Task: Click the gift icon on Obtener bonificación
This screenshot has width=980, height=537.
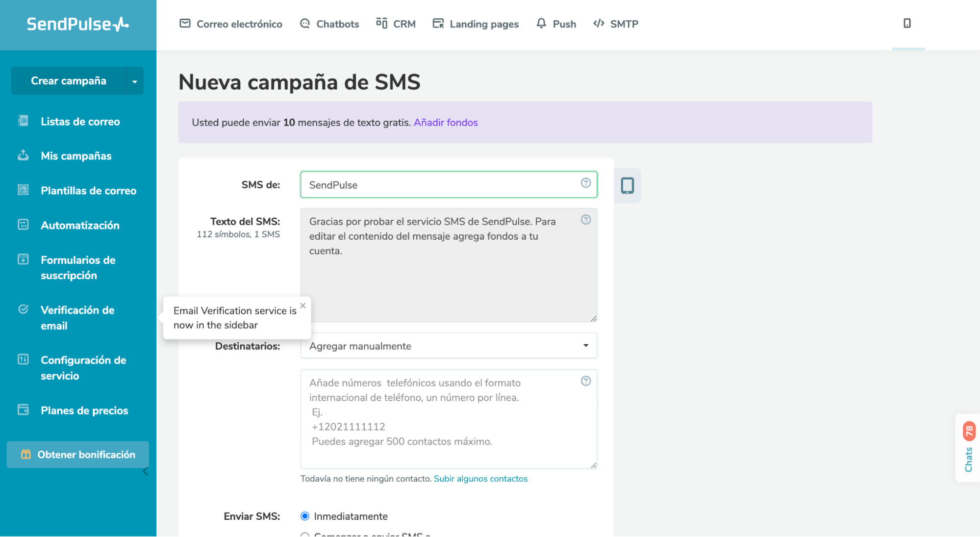Action: 26,455
